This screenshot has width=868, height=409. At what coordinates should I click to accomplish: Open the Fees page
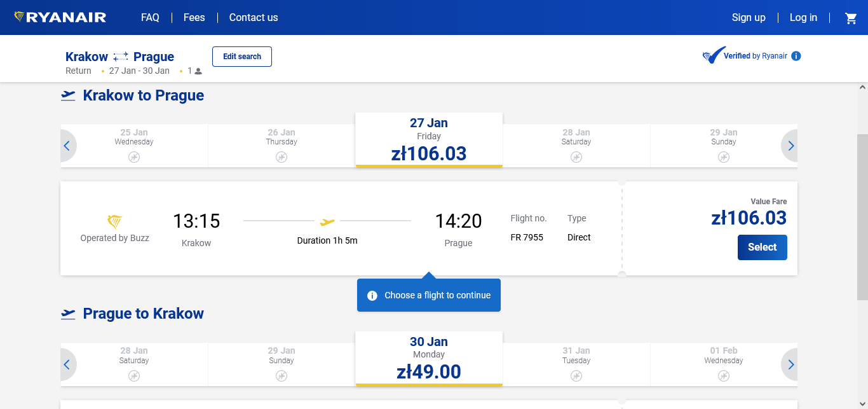(194, 18)
